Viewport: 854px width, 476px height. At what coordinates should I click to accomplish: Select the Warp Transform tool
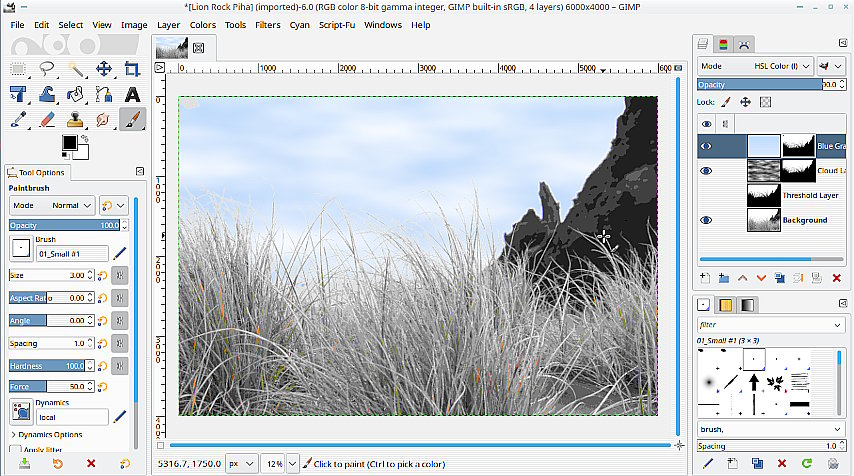coord(47,94)
